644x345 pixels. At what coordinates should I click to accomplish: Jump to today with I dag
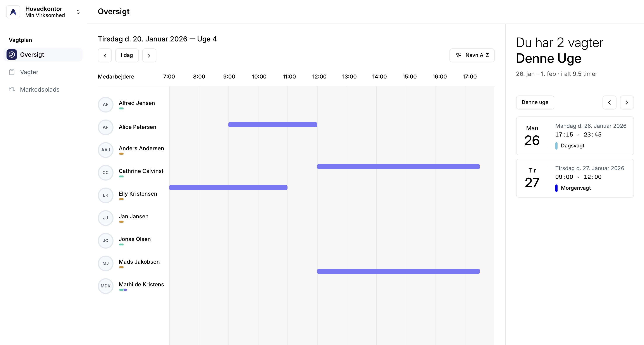coord(127,55)
